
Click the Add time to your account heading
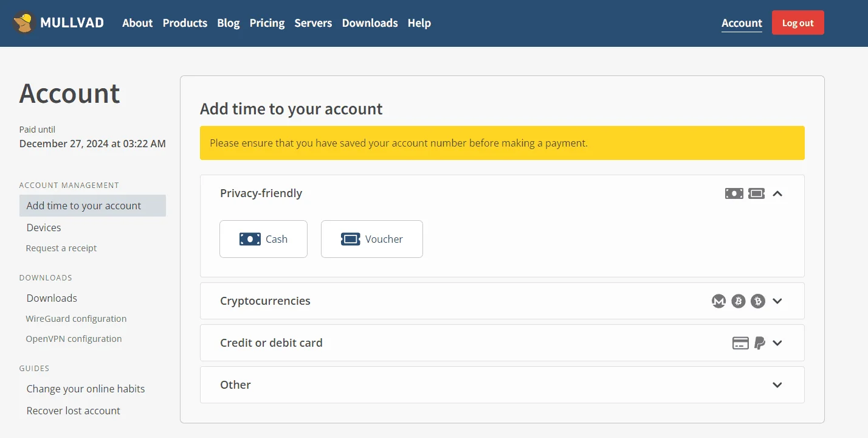[x=291, y=109]
